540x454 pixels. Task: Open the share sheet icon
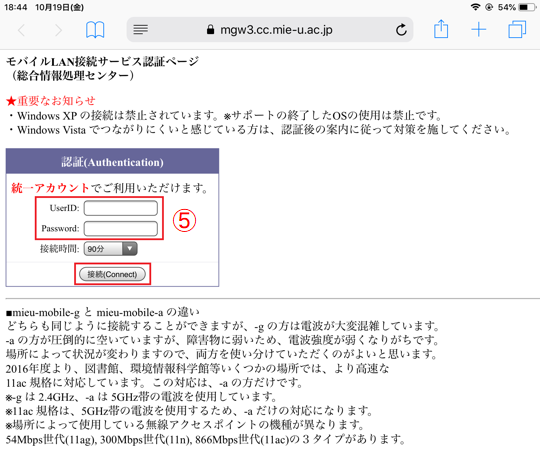tap(441, 29)
